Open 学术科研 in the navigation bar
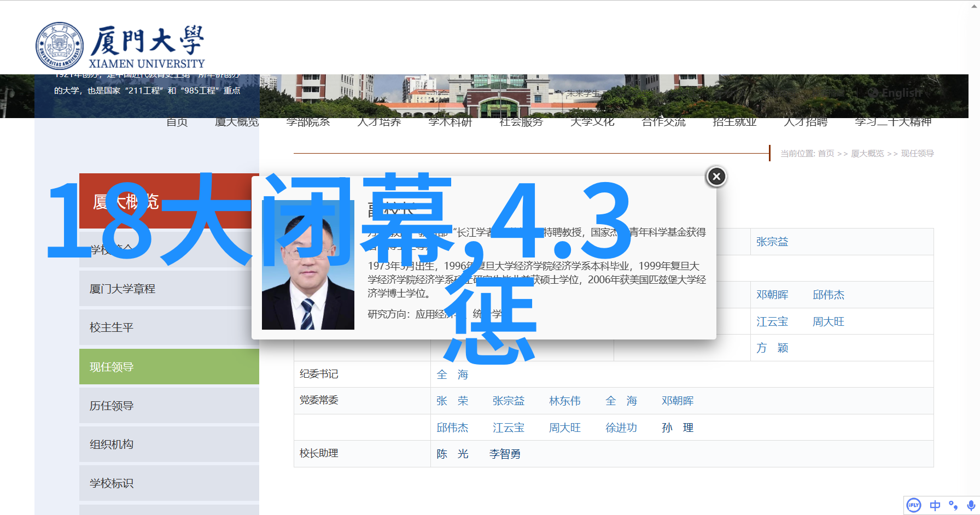This screenshot has height=515, width=980. pyautogui.click(x=450, y=122)
